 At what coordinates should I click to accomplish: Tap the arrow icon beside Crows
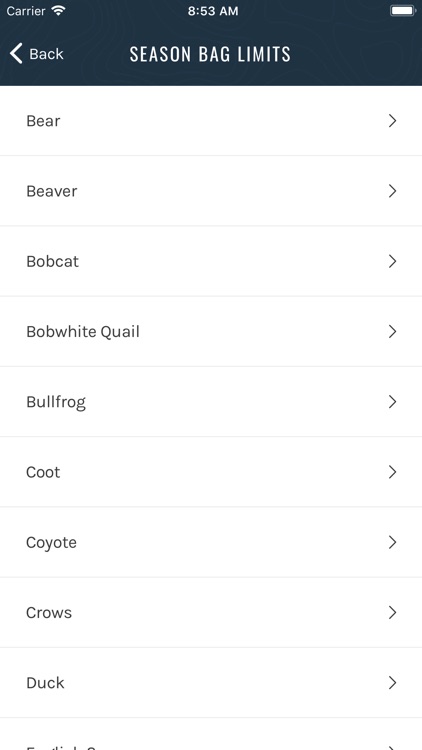tap(392, 613)
